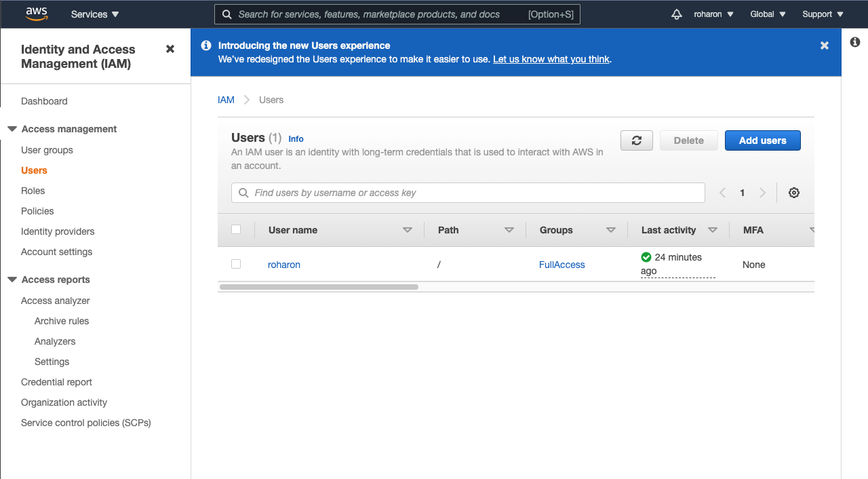
Task: Open Access analyzer Settings item
Action: point(52,362)
